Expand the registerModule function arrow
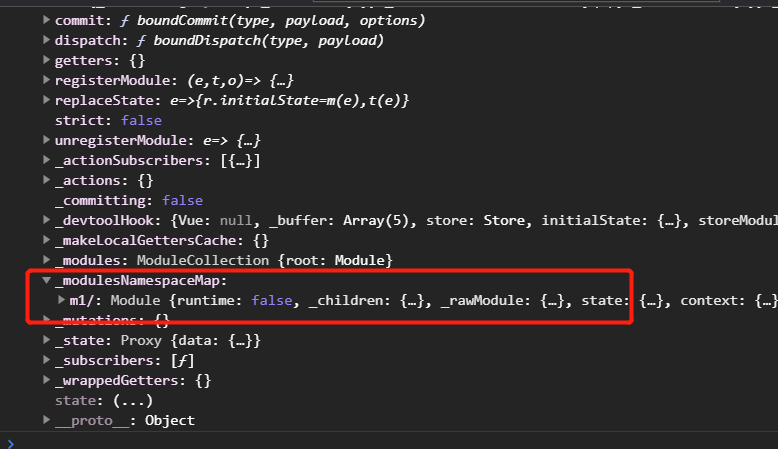The image size is (778, 449). coord(47,80)
